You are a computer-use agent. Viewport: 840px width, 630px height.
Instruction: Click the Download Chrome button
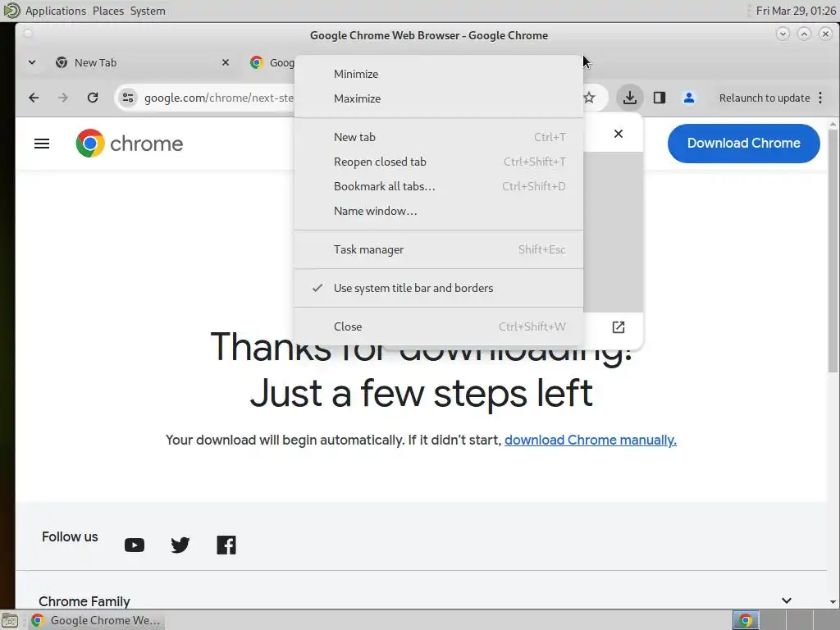[743, 143]
